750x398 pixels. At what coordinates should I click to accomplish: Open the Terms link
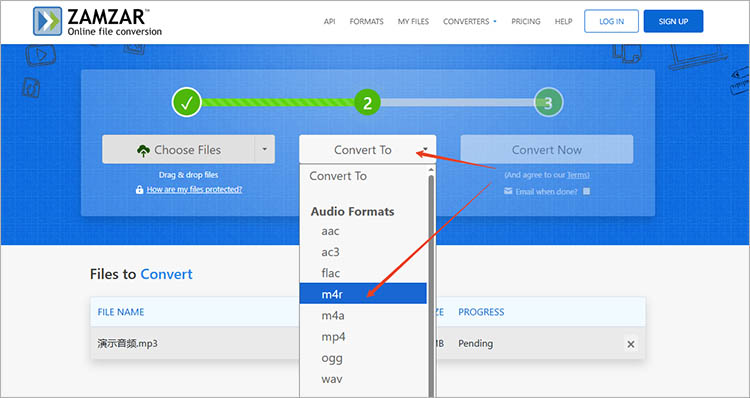pyautogui.click(x=578, y=175)
